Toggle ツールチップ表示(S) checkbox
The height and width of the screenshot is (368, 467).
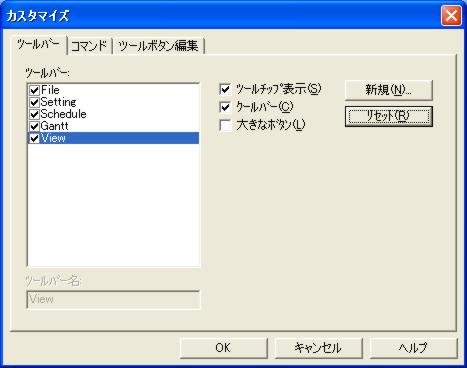click(225, 89)
